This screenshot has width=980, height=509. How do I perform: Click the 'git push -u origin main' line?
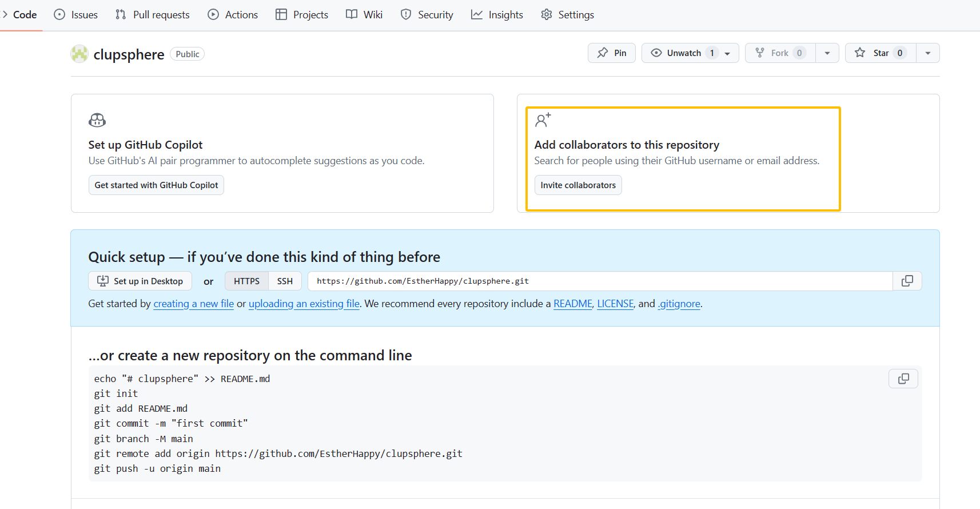(157, 468)
